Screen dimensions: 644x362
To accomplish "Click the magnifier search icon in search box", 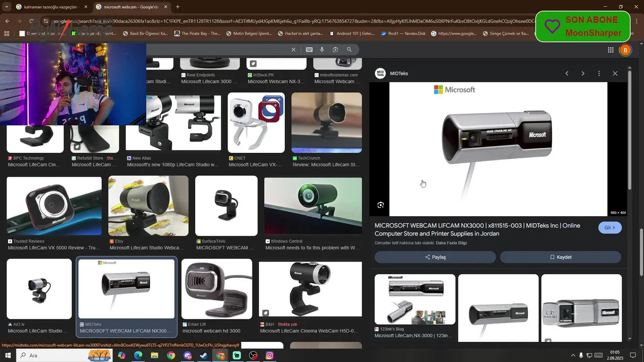I will 349,50.
